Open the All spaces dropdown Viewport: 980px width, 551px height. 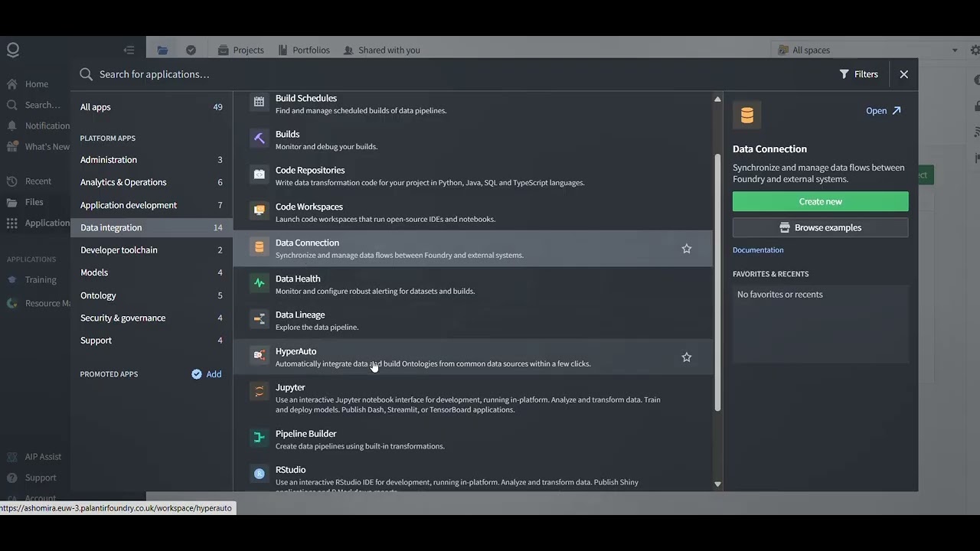pyautogui.click(x=868, y=50)
